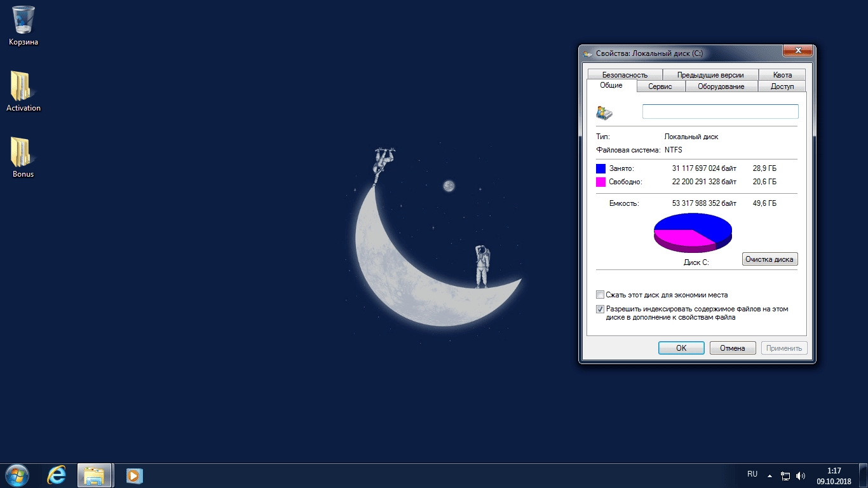Click the Отмена button
The height and width of the screenshot is (488, 868).
[732, 348]
